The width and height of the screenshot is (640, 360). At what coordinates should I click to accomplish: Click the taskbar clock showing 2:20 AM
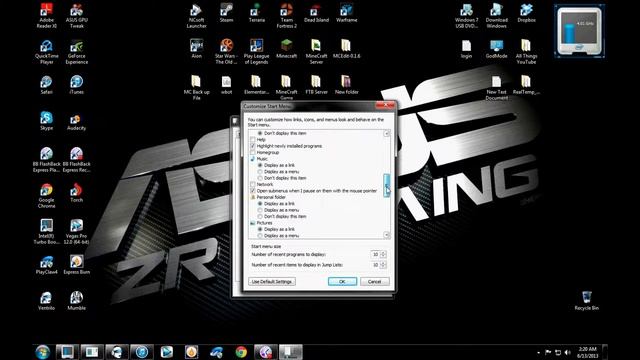587,352
